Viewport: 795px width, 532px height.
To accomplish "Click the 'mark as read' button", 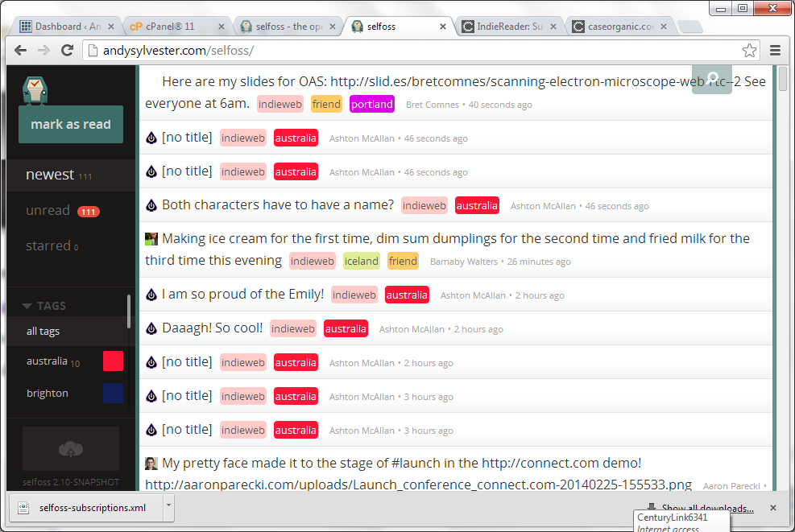I will 71,124.
